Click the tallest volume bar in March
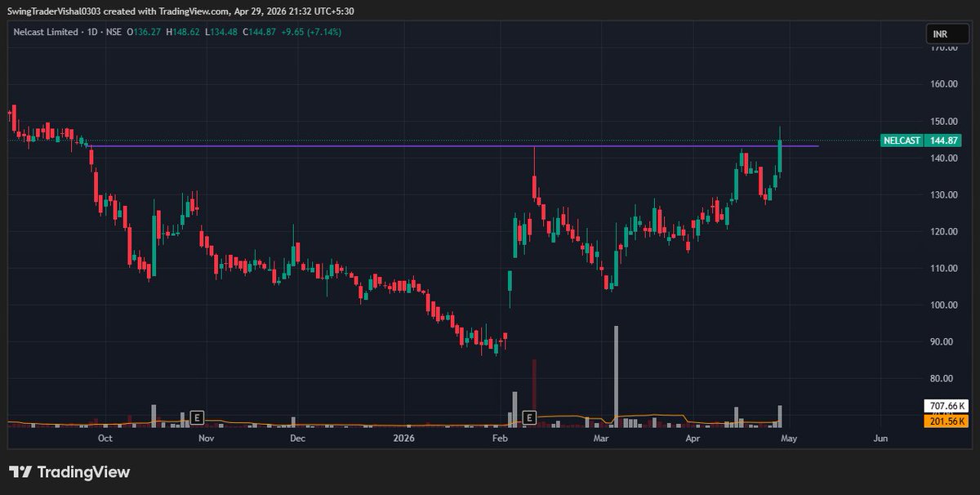The width and height of the screenshot is (980, 495). pos(616,377)
